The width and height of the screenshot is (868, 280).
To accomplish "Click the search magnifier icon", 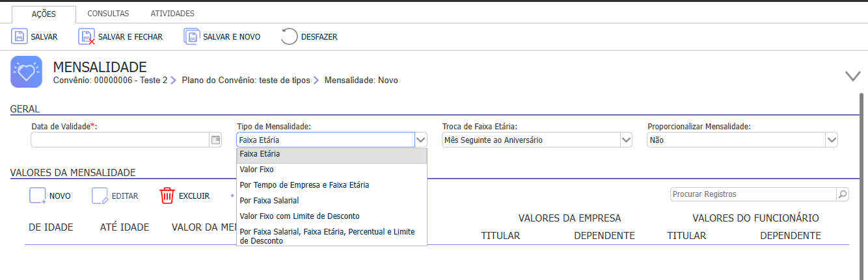I will tap(843, 194).
